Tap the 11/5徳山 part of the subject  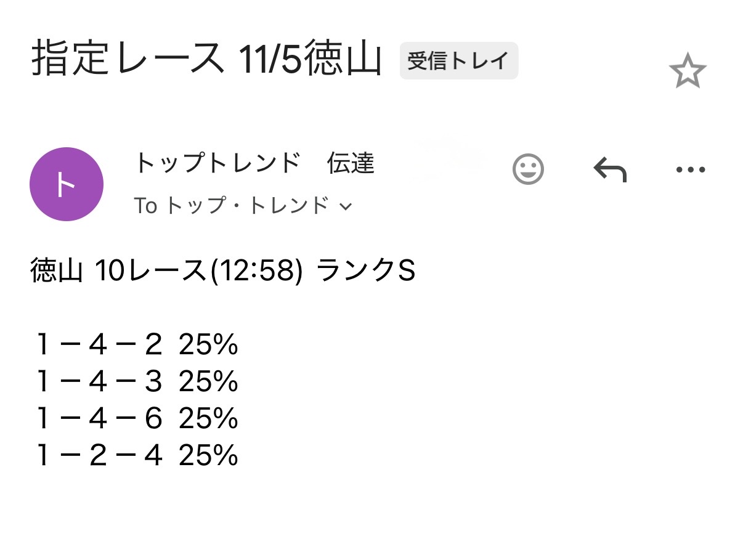[309, 60]
